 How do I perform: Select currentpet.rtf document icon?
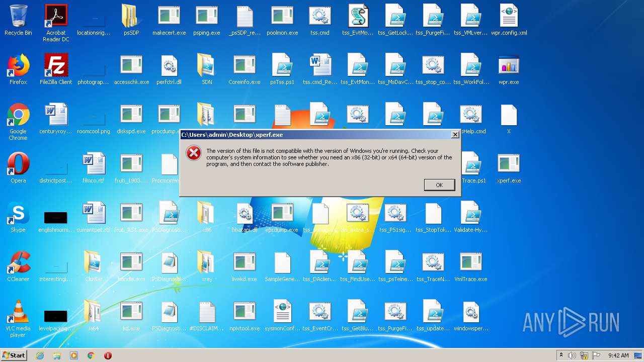94,217
